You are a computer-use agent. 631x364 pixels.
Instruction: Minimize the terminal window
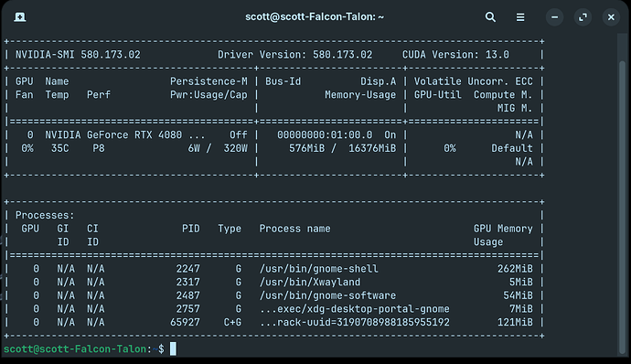(554, 16)
